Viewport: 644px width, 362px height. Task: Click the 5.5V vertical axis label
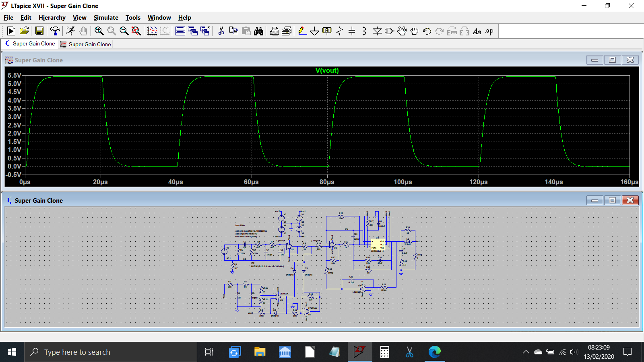point(14,75)
